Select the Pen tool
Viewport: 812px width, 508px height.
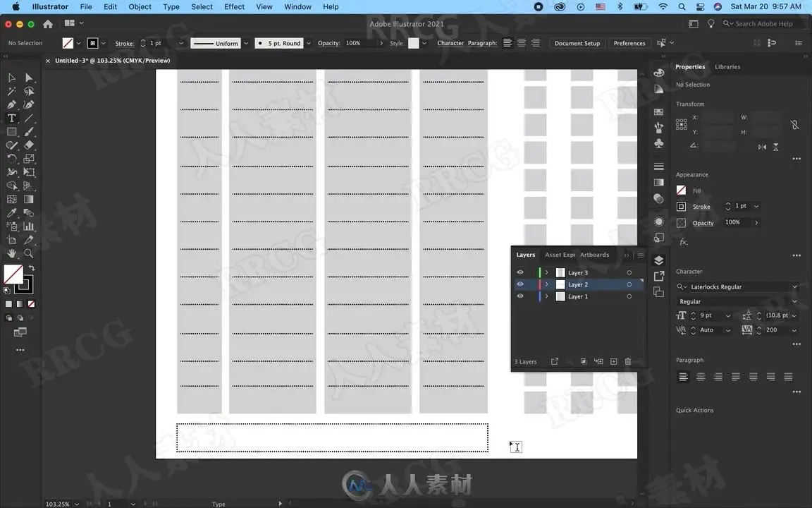tap(11, 104)
